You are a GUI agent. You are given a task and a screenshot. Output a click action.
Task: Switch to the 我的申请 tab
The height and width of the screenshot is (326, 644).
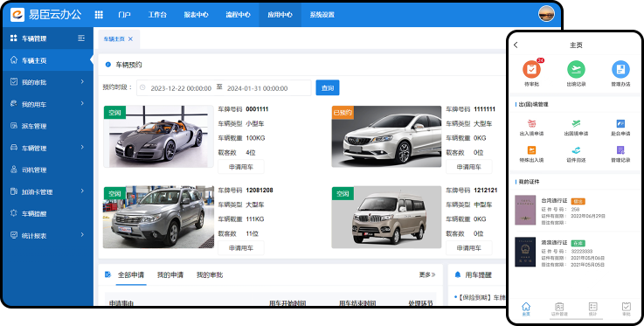click(170, 274)
